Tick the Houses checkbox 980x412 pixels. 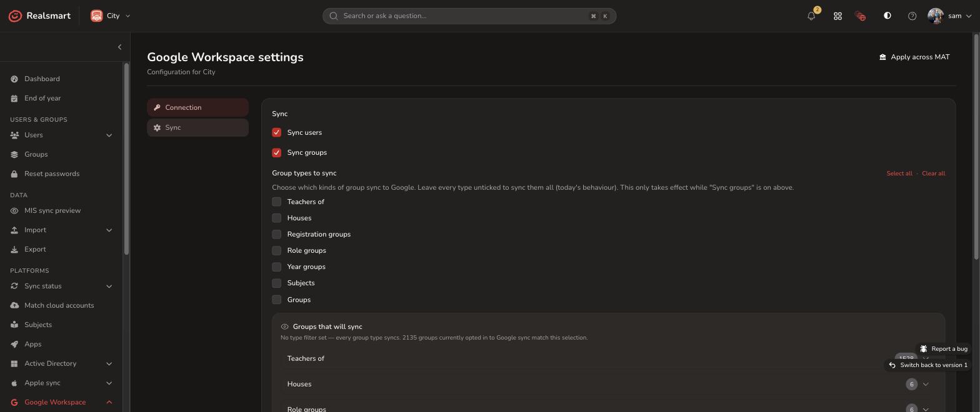[276, 218]
